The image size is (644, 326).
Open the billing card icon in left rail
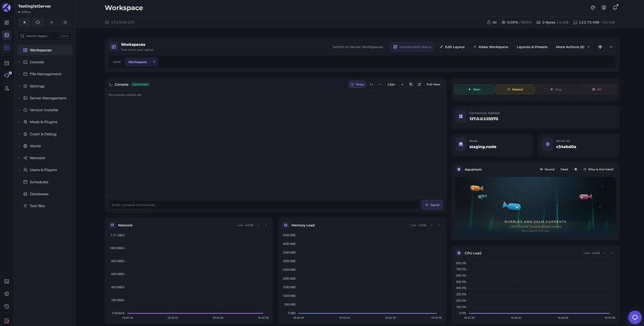(7, 63)
